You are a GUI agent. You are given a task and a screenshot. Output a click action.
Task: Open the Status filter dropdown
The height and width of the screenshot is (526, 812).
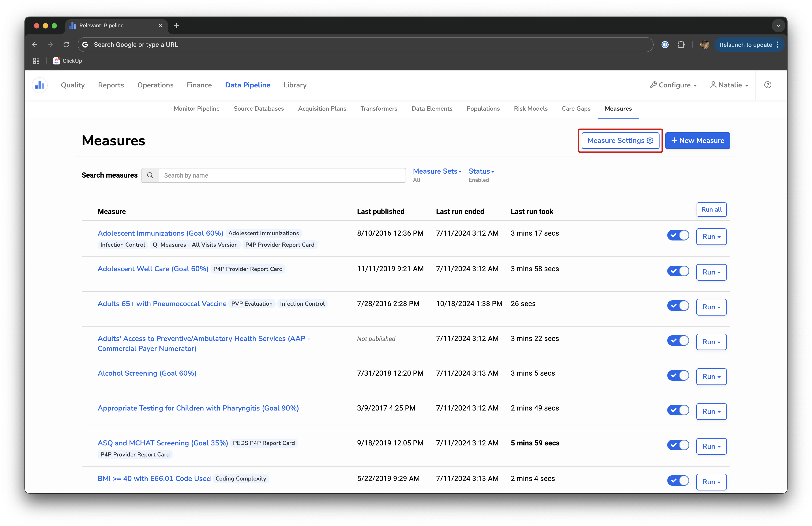[x=481, y=171]
